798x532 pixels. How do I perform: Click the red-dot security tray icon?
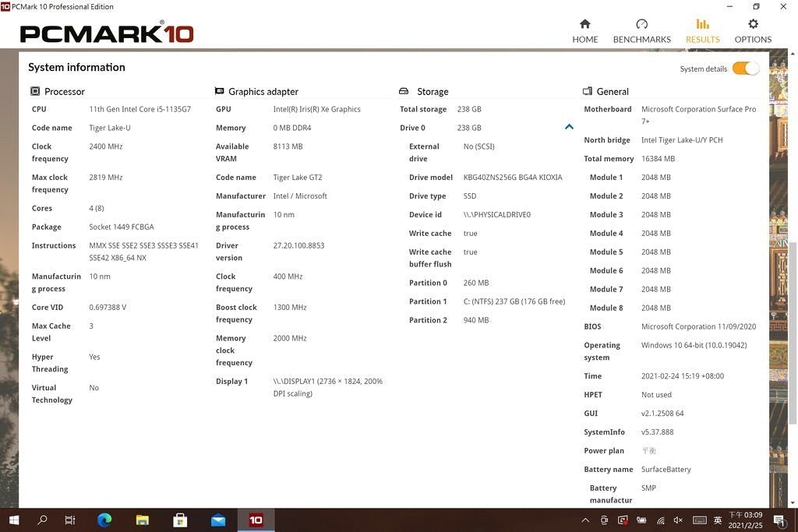623,520
